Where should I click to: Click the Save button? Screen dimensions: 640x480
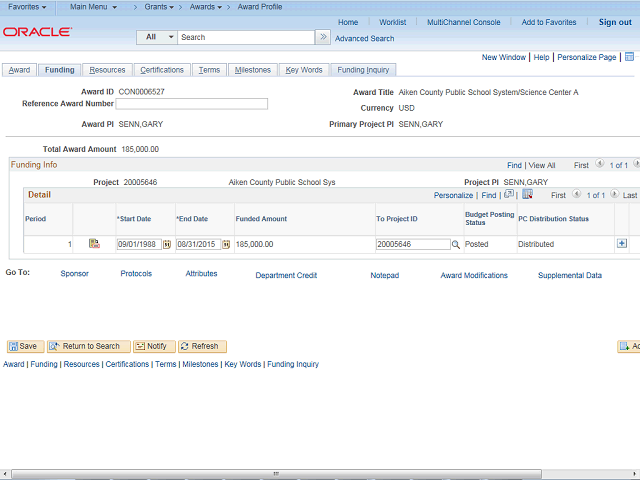pos(26,346)
